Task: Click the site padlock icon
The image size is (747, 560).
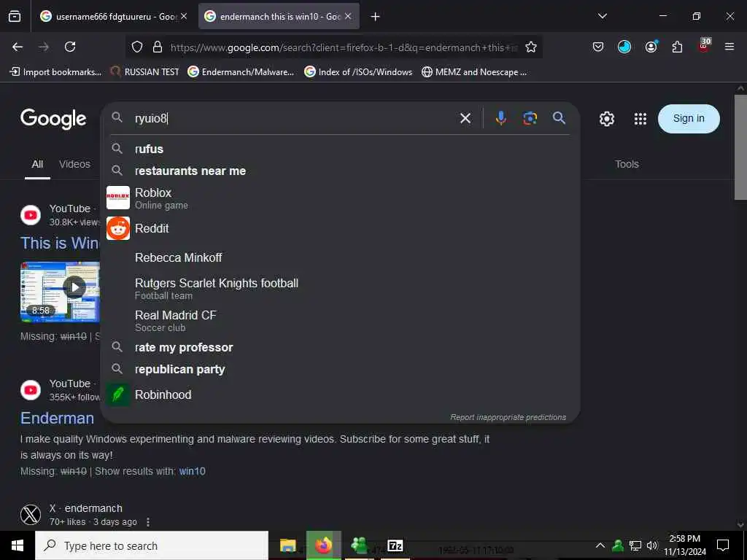Action: pyautogui.click(x=158, y=47)
